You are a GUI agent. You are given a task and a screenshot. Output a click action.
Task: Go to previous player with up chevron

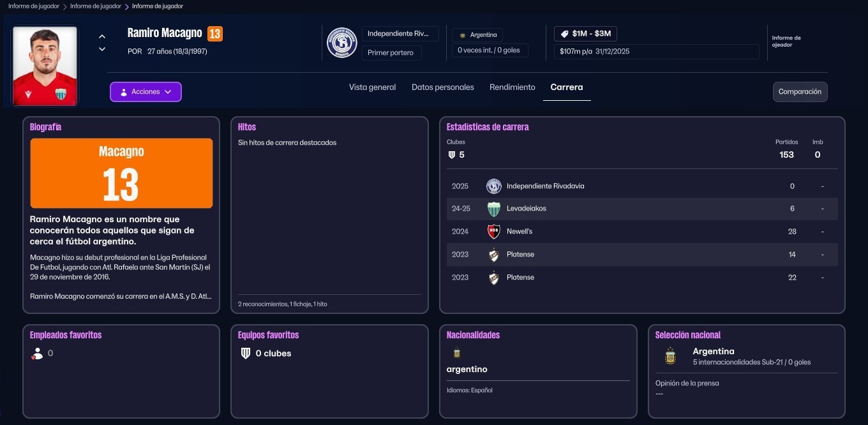(102, 36)
